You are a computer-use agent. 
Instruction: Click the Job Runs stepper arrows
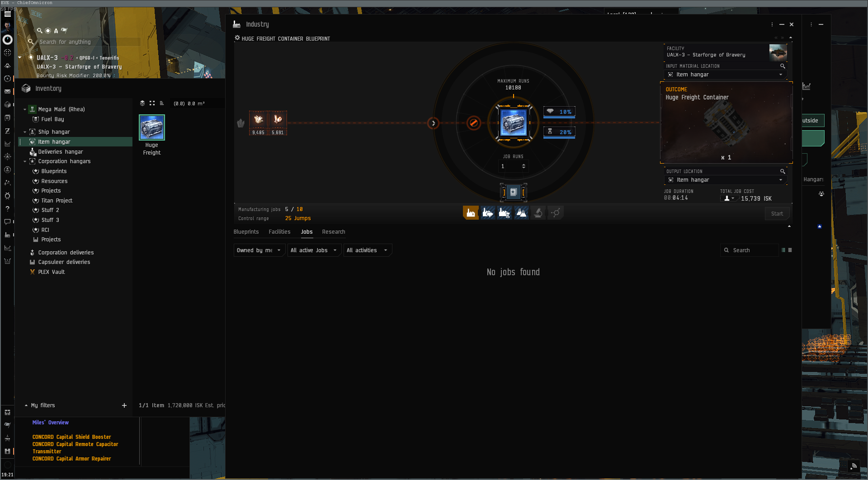[524, 166]
